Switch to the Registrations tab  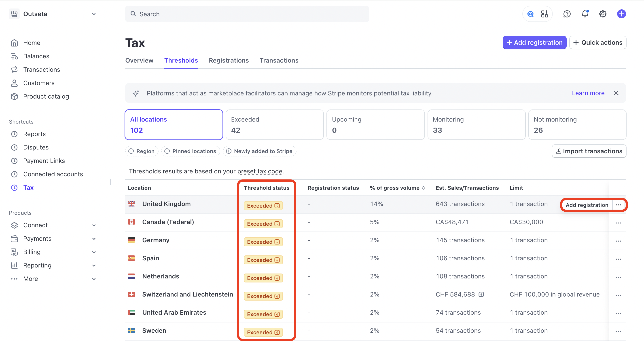pyautogui.click(x=229, y=61)
